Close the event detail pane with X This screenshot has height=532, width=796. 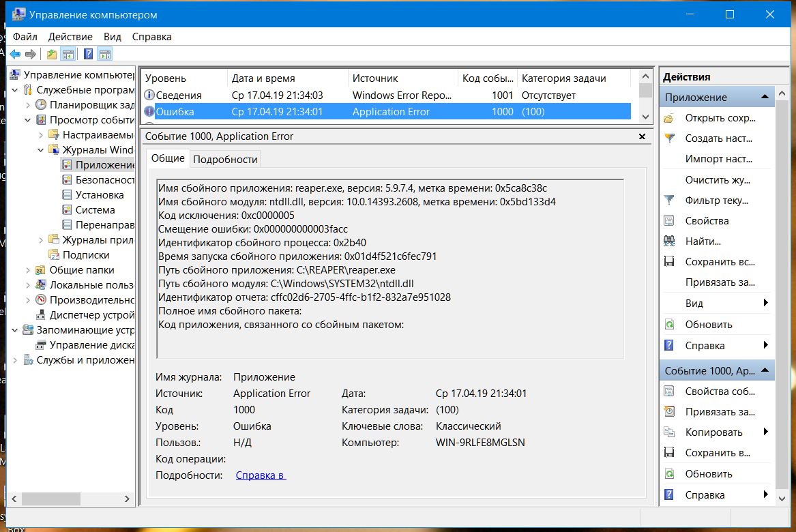642,136
